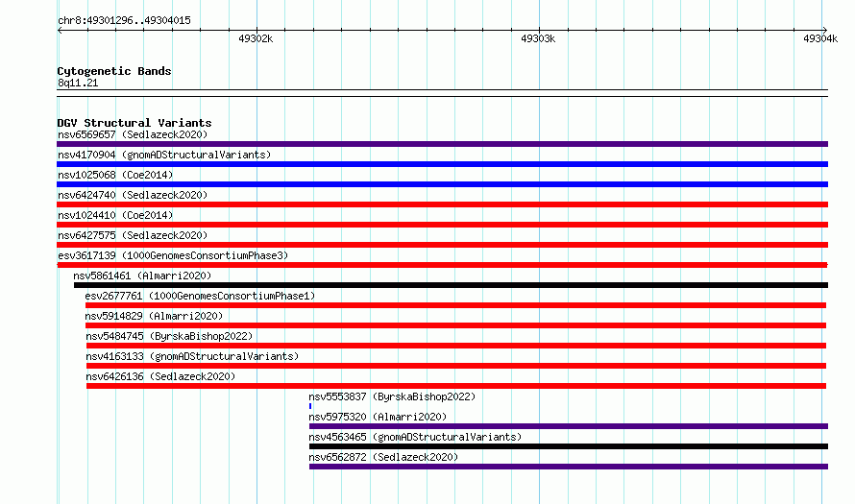Select the red bar for nsv5914829
The width and height of the screenshot is (855, 504).
click(456, 325)
